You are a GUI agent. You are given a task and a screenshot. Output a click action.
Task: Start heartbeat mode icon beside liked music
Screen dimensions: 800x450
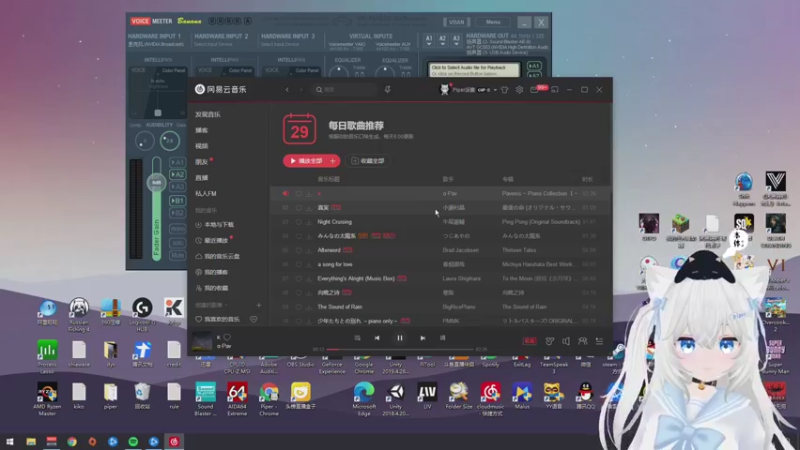[254, 319]
